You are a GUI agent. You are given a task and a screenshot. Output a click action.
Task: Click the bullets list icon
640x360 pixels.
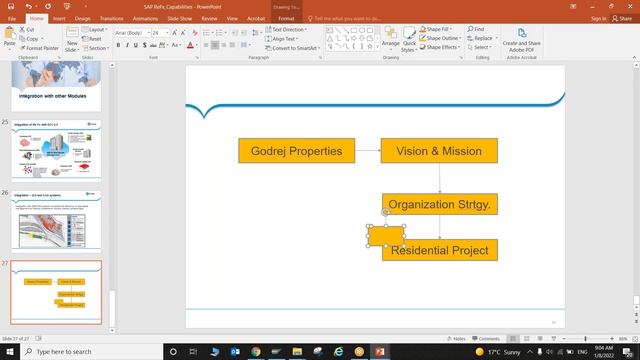pos(207,33)
